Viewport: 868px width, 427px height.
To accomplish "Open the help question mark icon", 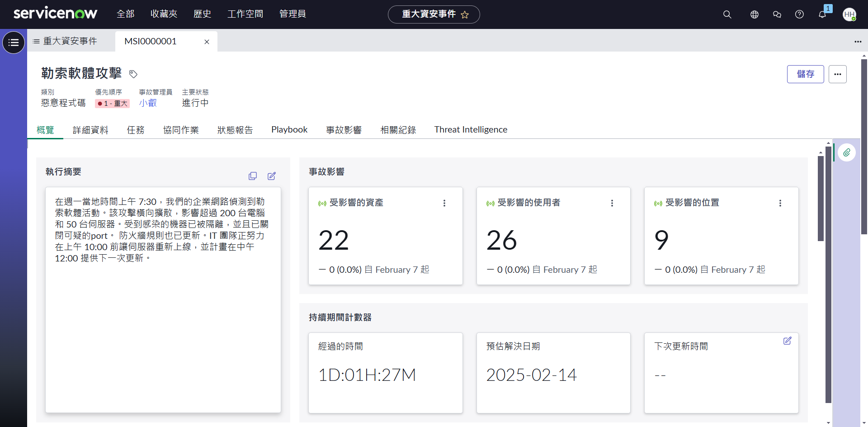I will point(799,14).
